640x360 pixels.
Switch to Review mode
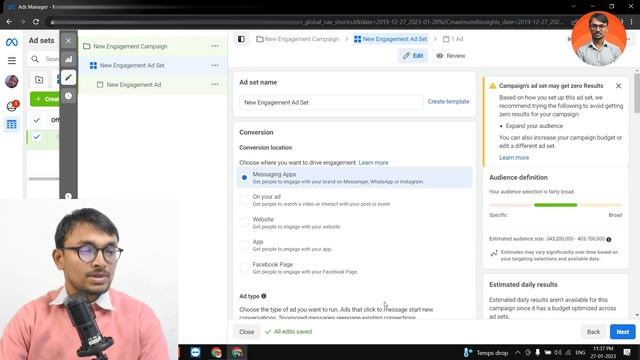(x=451, y=56)
